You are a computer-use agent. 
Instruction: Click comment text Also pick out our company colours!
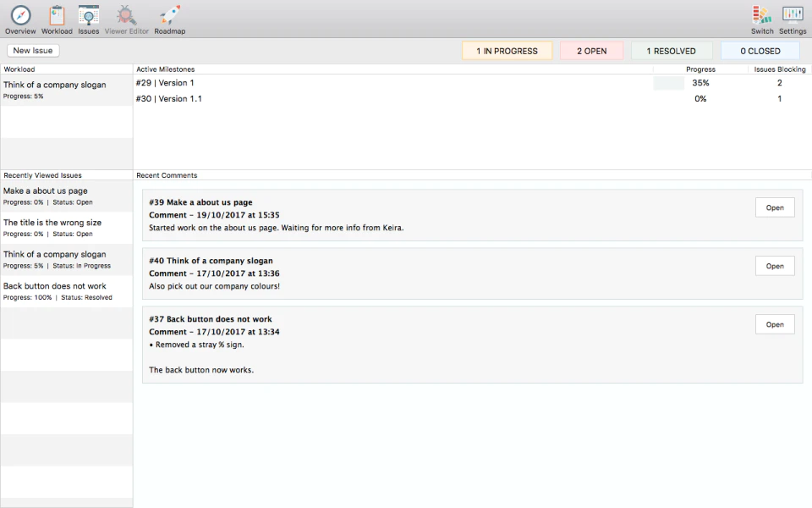click(x=214, y=286)
